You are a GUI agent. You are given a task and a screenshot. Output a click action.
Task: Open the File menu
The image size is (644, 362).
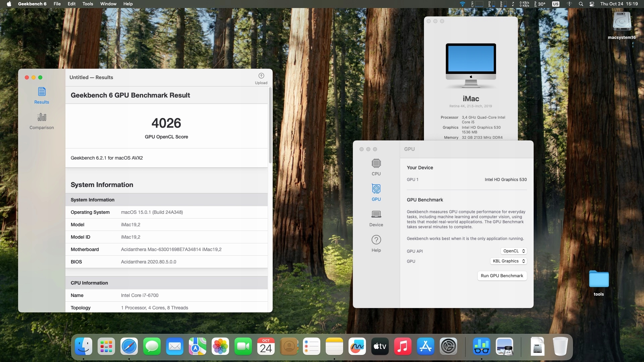tap(57, 4)
